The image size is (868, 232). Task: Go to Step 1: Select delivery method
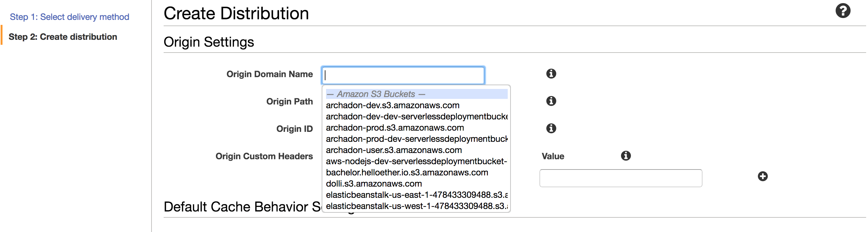69,17
